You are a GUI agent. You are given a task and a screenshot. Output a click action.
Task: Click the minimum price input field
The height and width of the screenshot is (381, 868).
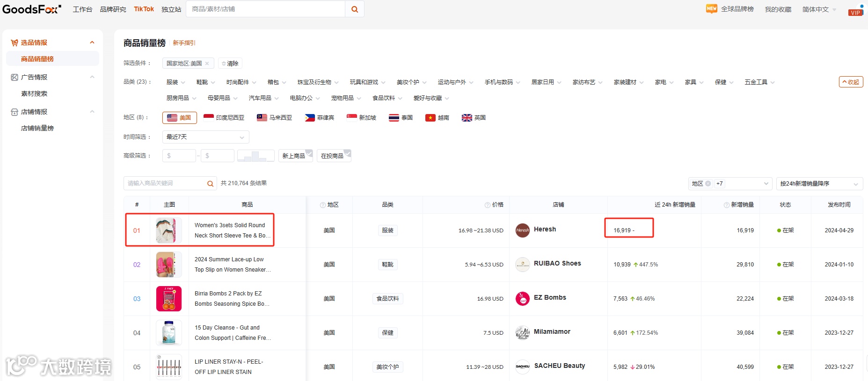click(179, 156)
